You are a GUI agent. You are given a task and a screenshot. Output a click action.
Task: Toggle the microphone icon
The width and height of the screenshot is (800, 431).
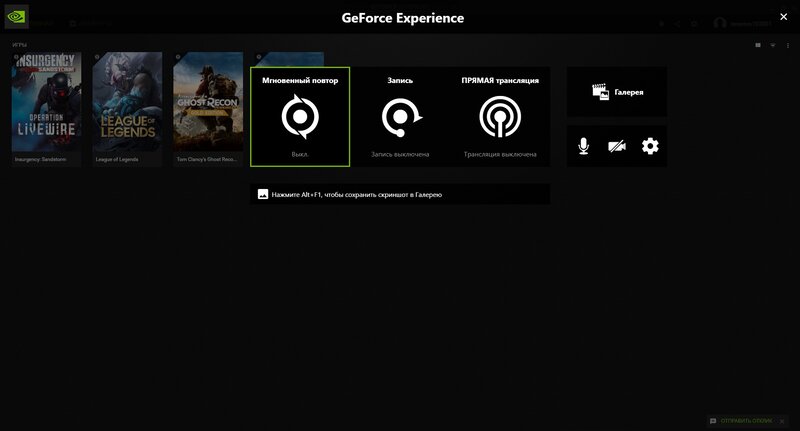[584, 146]
